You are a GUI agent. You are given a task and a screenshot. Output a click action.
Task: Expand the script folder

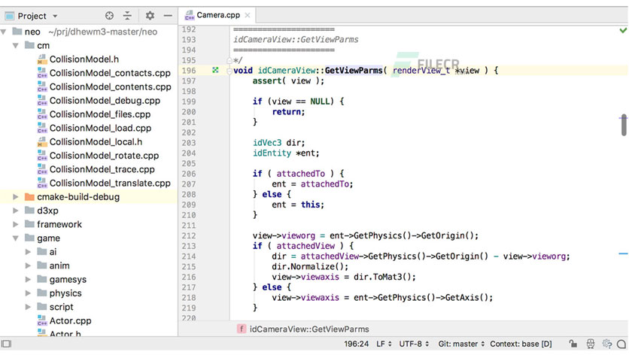click(x=28, y=307)
